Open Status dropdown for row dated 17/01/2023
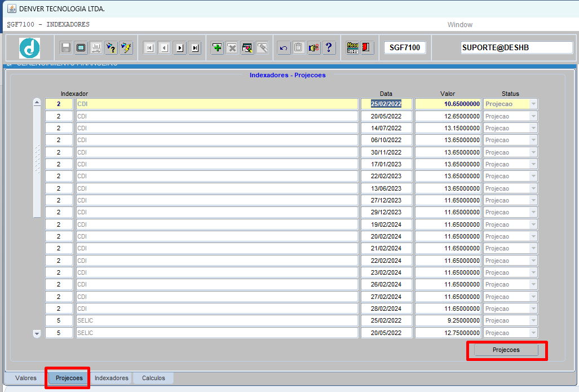The width and height of the screenshot is (579, 392). 533,164
